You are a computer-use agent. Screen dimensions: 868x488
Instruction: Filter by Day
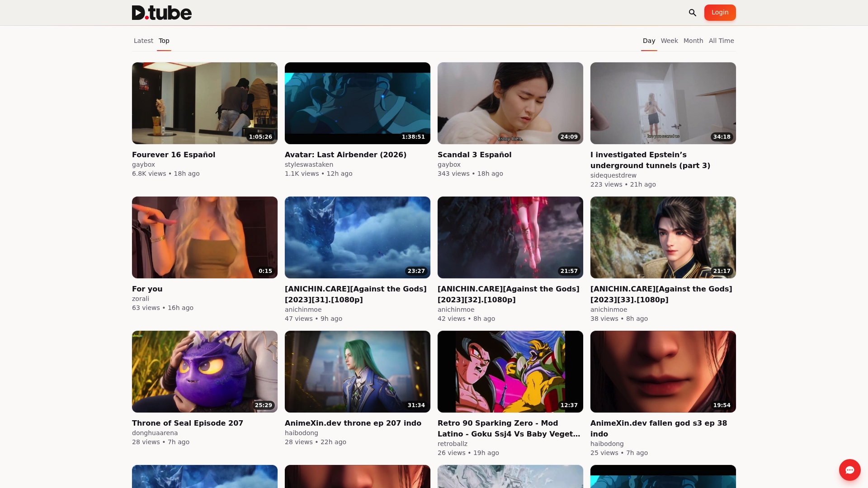[649, 41]
